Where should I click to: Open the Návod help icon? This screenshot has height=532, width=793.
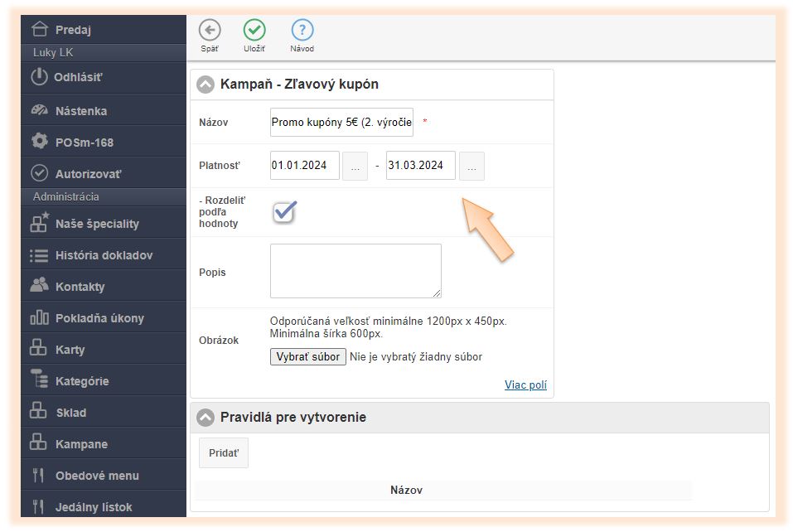[x=302, y=31]
